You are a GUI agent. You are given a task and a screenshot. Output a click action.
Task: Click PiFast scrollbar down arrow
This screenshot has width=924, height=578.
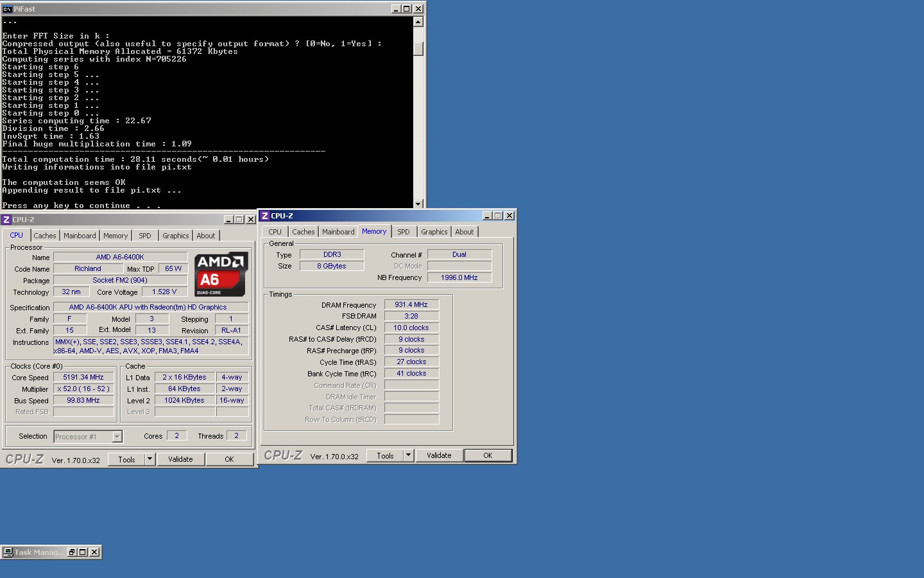coord(418,204)
